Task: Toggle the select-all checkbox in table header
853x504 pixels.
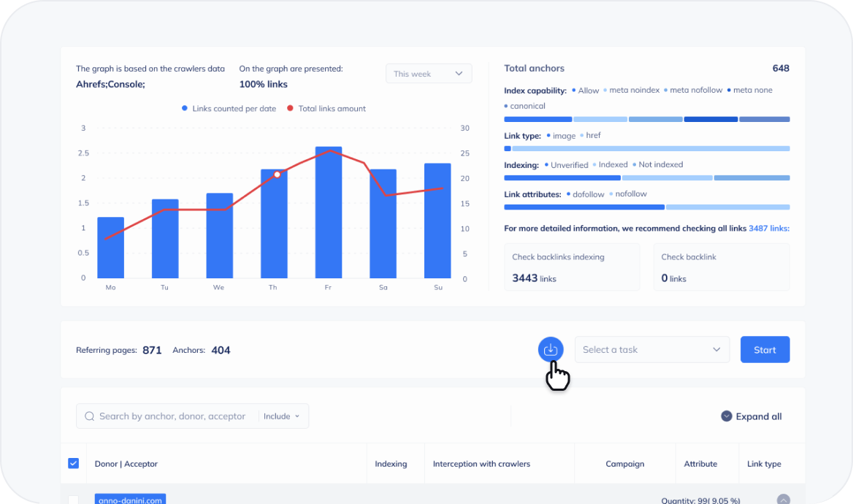Action: (74, 463)
